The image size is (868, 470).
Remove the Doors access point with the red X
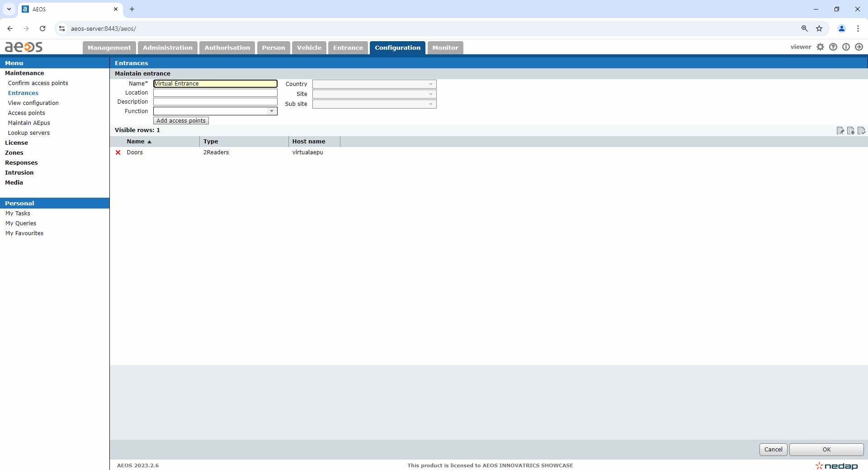118,152
